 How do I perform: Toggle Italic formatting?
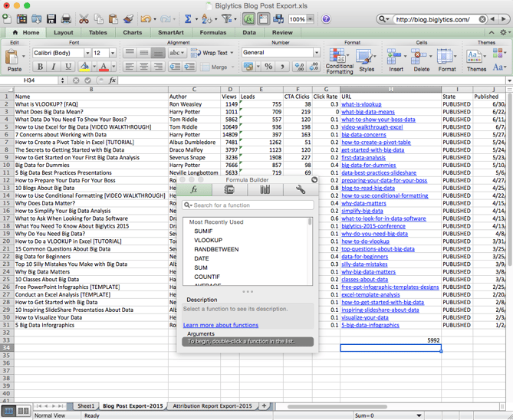(x=52, y=67)
